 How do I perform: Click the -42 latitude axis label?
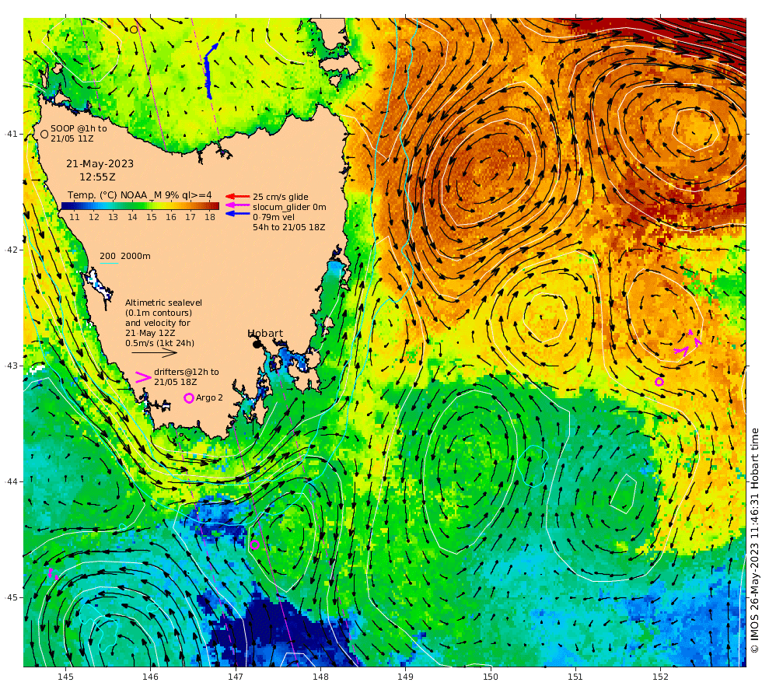(x=11, y=250)
